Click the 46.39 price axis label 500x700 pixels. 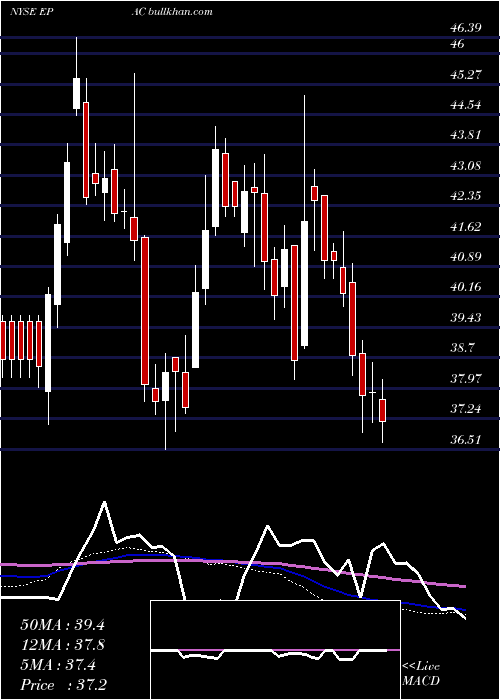(x=466, y=28)
